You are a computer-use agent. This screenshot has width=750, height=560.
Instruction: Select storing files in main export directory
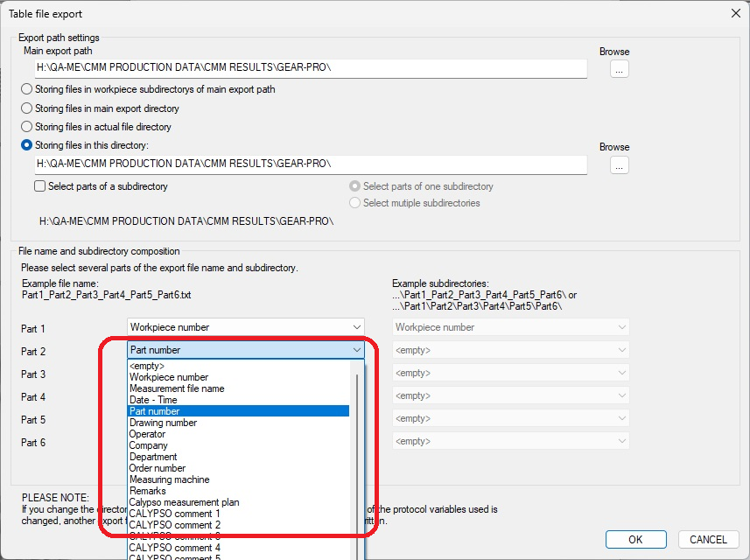click(27, 108)
